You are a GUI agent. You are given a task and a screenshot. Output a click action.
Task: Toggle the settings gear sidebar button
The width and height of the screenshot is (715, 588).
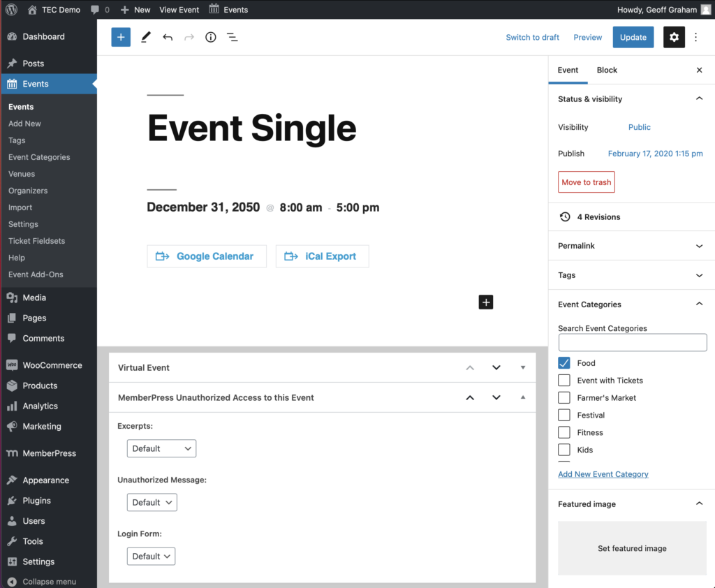coord(674,37)
